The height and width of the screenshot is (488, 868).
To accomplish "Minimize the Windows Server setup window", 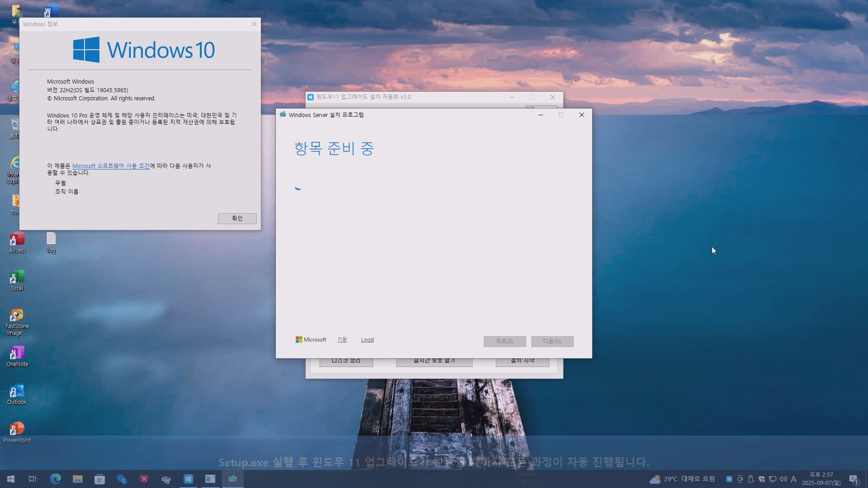I will pyautogui.click(x=540, y=115).
